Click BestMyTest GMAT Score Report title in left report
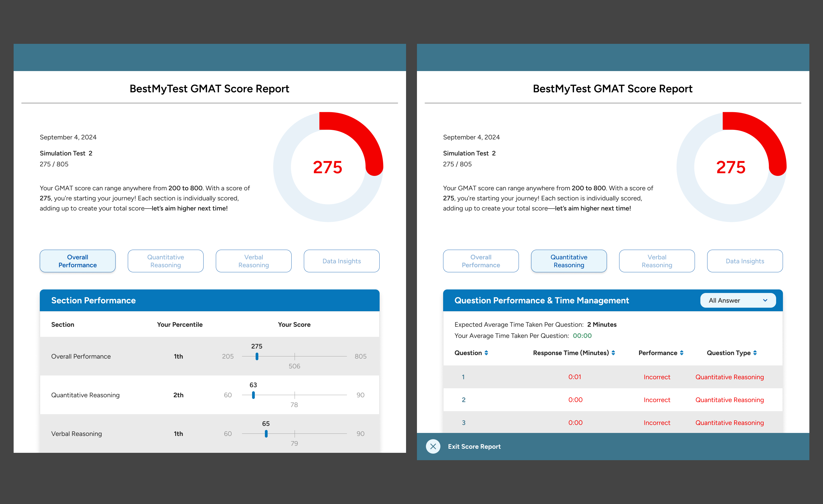 coord(209,89)
